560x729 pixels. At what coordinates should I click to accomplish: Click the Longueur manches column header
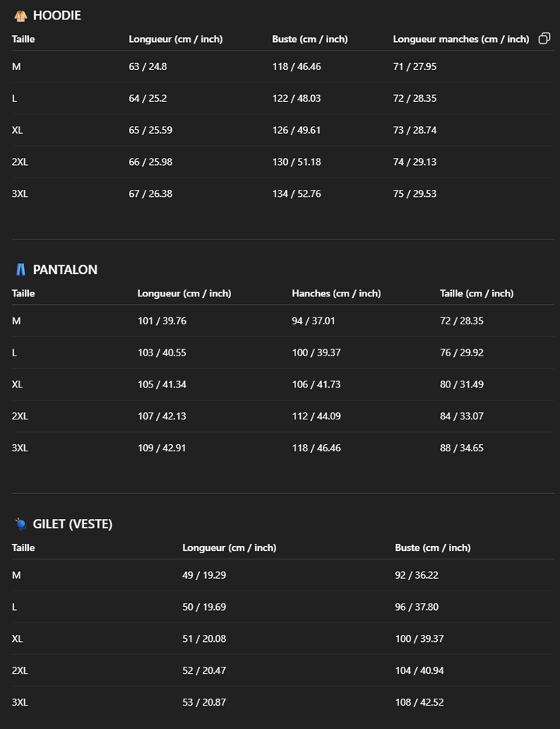pyautogui.click(x=460, y=39)
